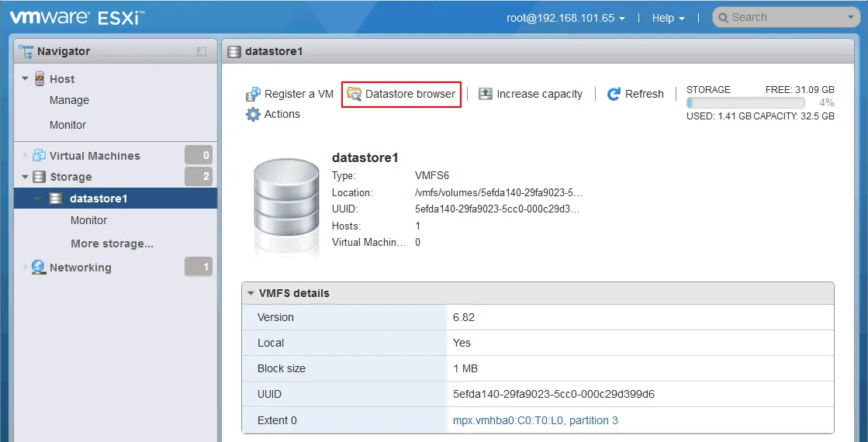Expand the Networking tree node
Screen dimensions: 868x442
pyautogui.click(x=25, y=268)
